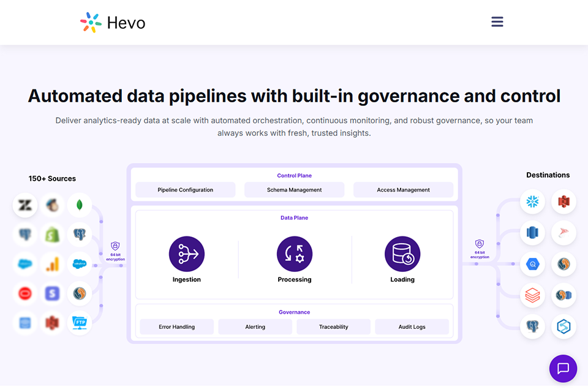Select the Snowflake destination icon
Screen dimensions: 588x392
point(532,202)
